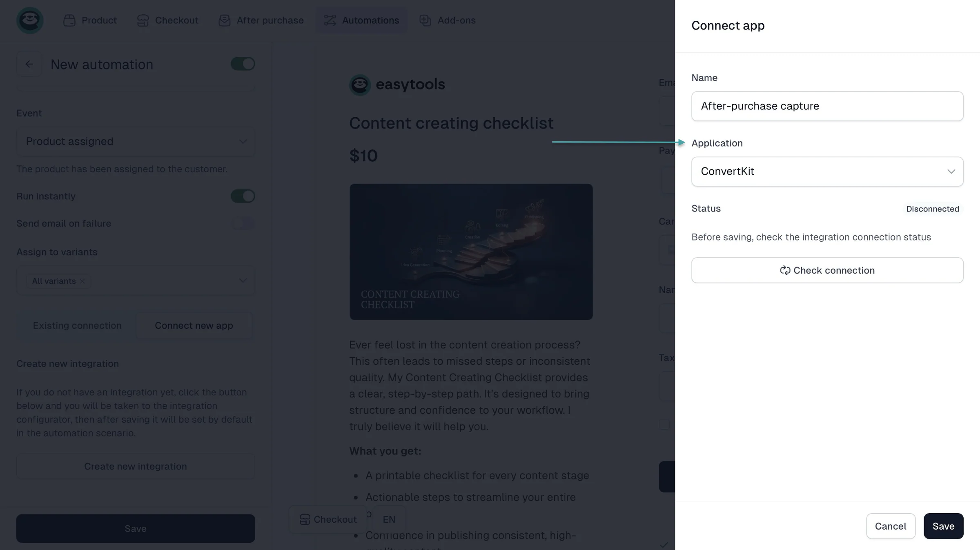Remove the All variants tag

click(x=82, y=281)
